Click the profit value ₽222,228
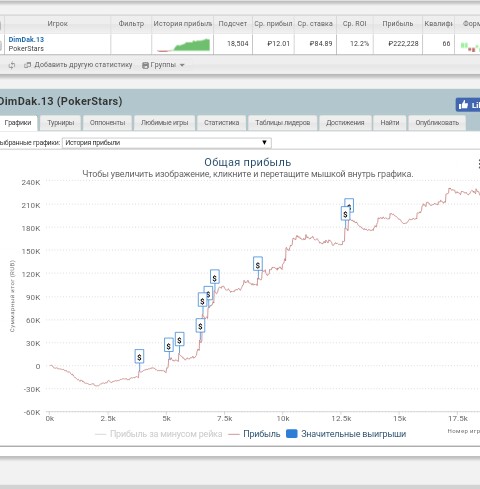Image resolution: width=480 pixels, height=489 pixels. click(x=403, y=44)
